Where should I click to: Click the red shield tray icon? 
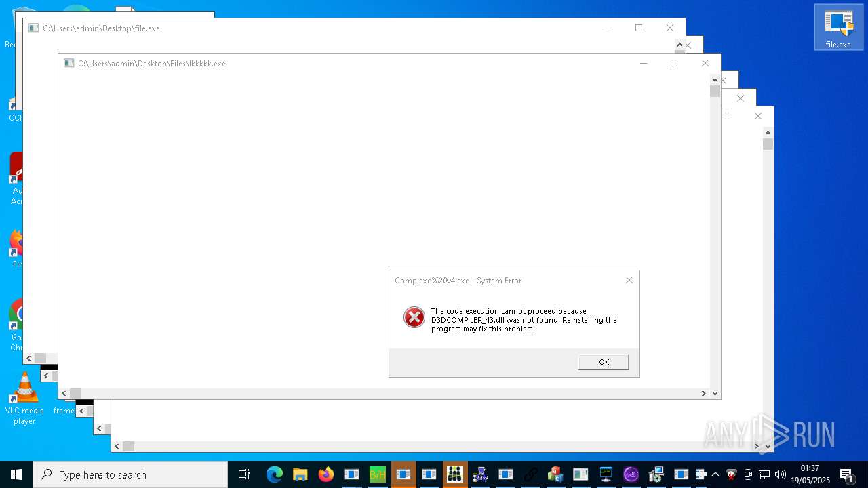coord(732,474)
